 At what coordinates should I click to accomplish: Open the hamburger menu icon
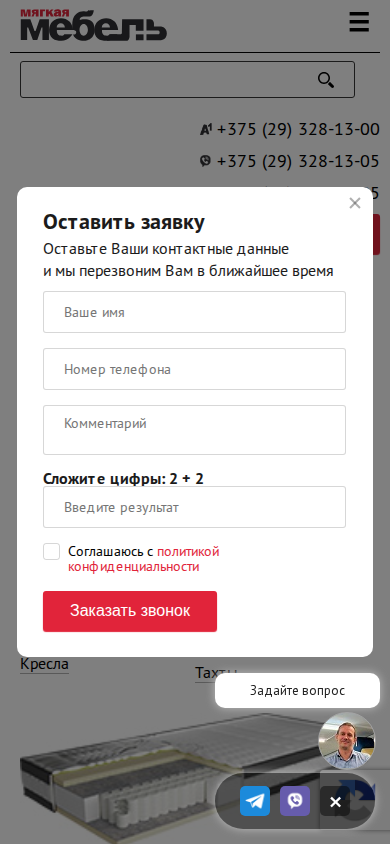pyautogui.click(x=359, y=23)
